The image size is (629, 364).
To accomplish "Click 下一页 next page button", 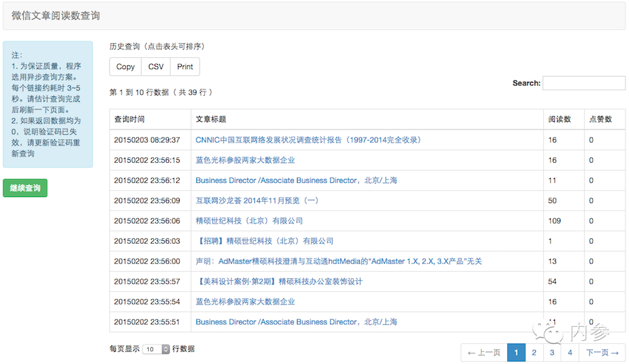I will (602, 353).
